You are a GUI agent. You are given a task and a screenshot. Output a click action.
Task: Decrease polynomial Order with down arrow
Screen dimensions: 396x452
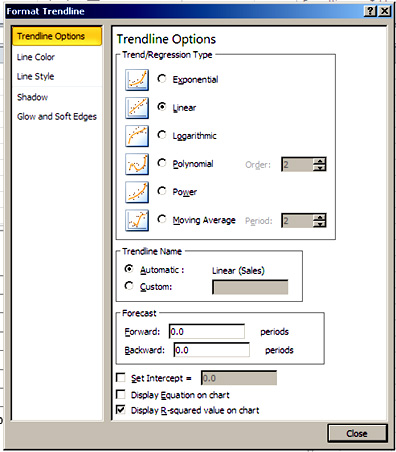[x=320, y=167]
